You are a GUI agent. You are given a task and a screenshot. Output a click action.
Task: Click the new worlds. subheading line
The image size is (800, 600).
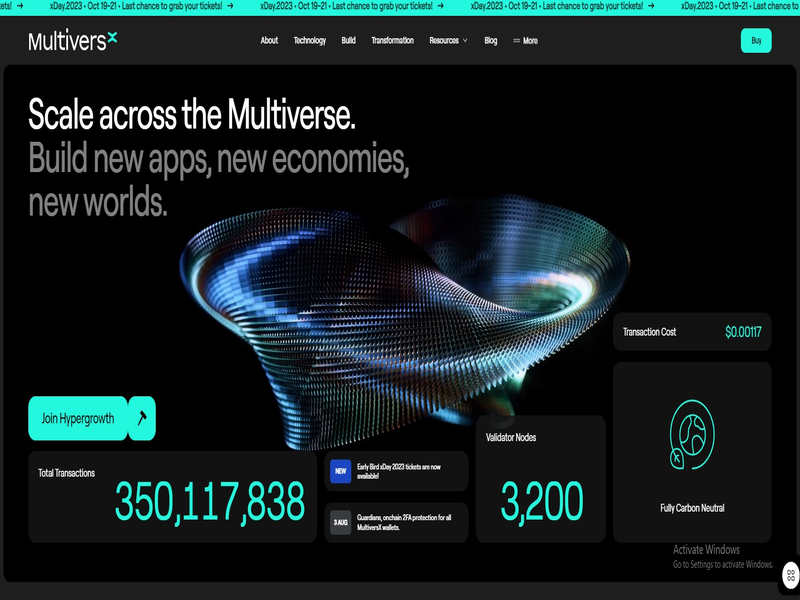coord(97,202)
